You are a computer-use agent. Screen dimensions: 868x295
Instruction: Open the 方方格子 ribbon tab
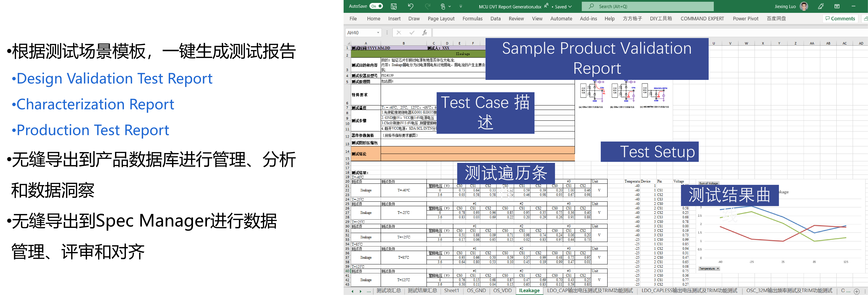pos(632,19)
